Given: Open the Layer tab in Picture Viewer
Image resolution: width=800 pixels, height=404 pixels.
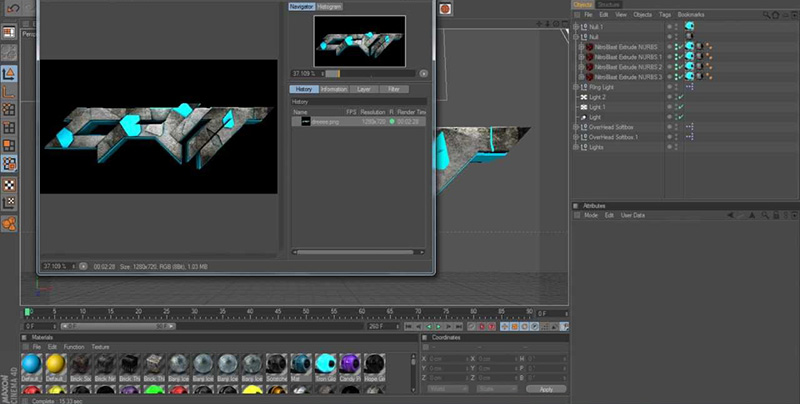Looking at the screenshot, I should pos(364,89).
